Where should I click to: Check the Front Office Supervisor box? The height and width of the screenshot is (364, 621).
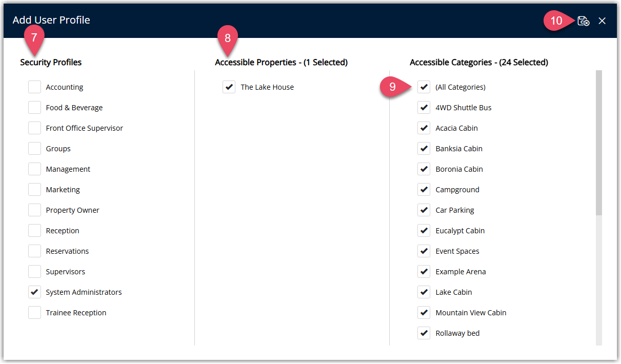tap(34, 128)
